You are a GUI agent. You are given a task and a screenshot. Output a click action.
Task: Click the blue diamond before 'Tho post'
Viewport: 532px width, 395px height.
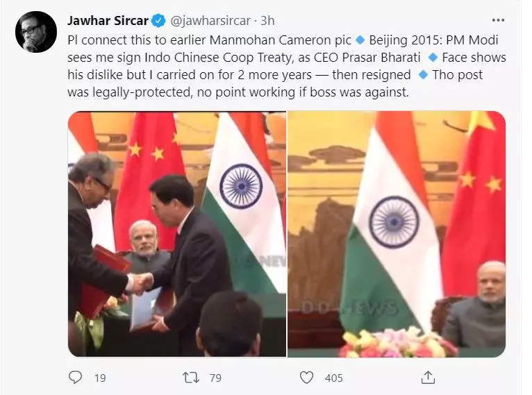(x=423, y=74)
